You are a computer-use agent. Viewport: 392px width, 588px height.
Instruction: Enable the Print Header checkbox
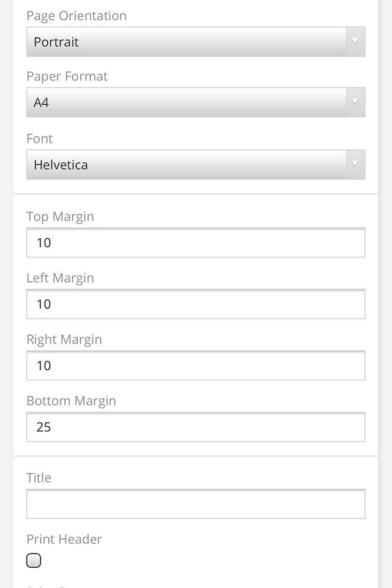pyautogui.click(x=34, y=560)
